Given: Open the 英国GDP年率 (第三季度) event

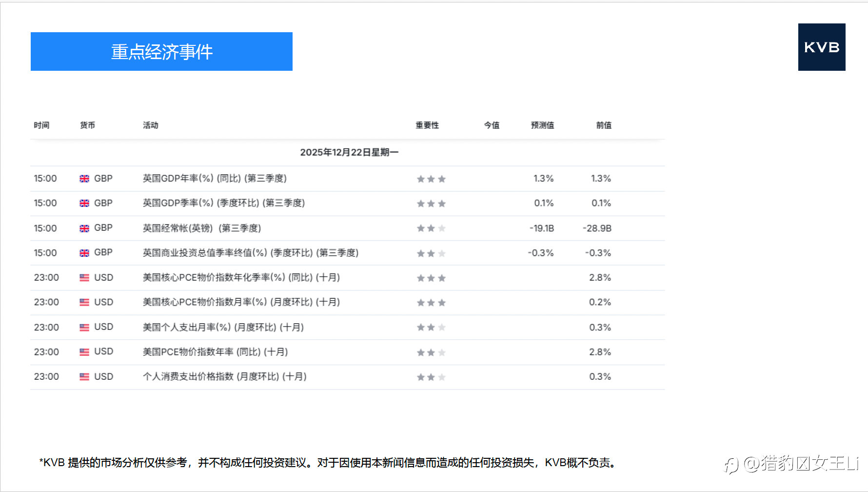Looking at the screenshot, I should tap(215, 179).
